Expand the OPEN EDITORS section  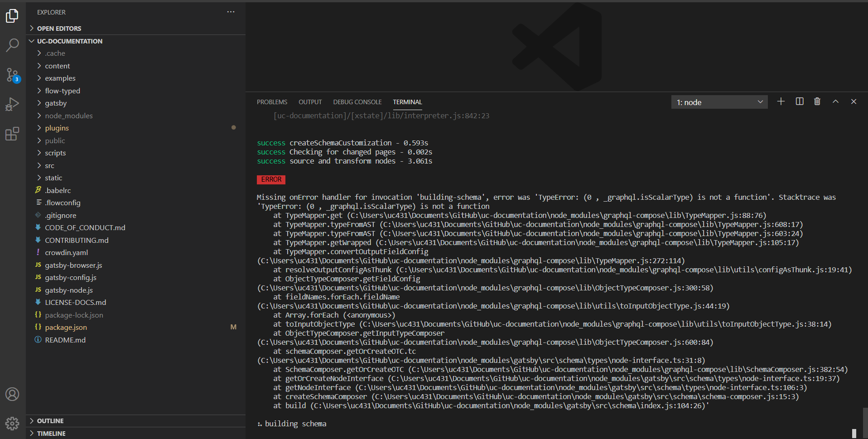(x=136, y=28)
